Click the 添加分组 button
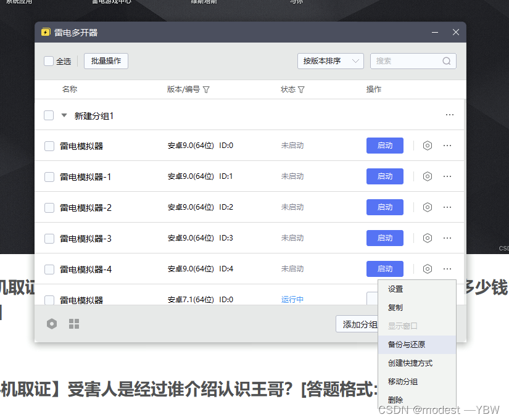The width and height of the screenshot is (509, 420). tap(357, 324)
